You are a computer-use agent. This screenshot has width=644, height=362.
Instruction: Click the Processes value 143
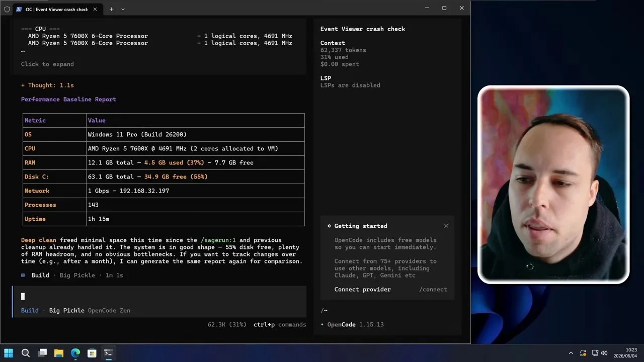(x=93, y=205)
